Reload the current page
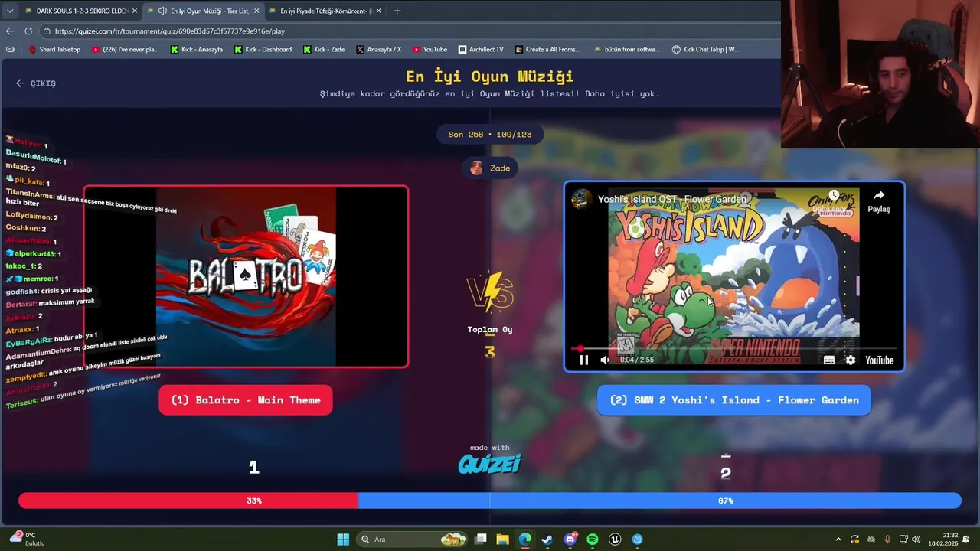 (x=28, y=31)
